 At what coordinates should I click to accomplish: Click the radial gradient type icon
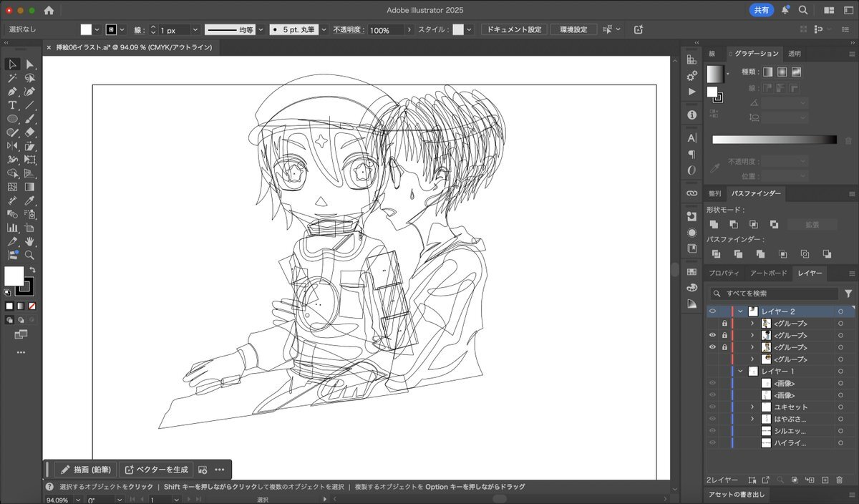click(782, 72)
